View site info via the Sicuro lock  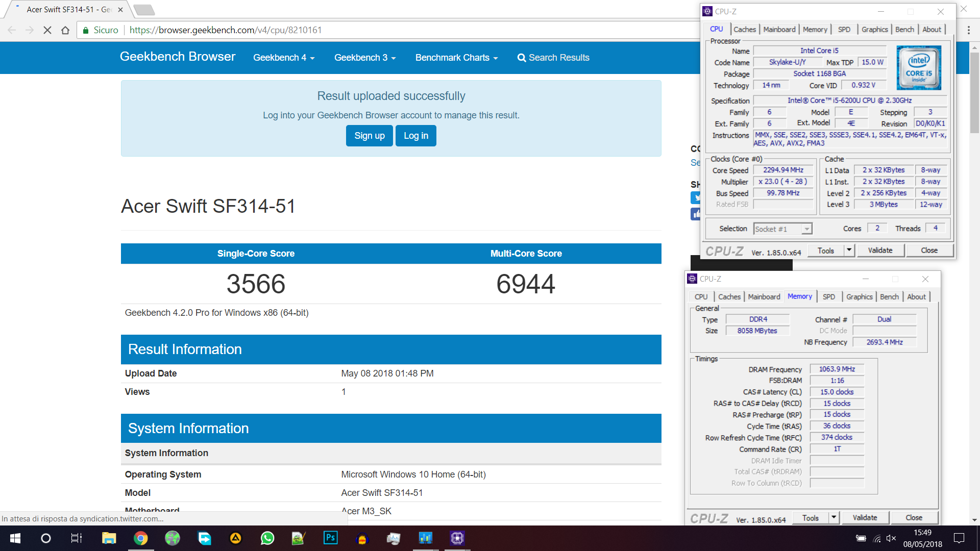coord(101,30)
